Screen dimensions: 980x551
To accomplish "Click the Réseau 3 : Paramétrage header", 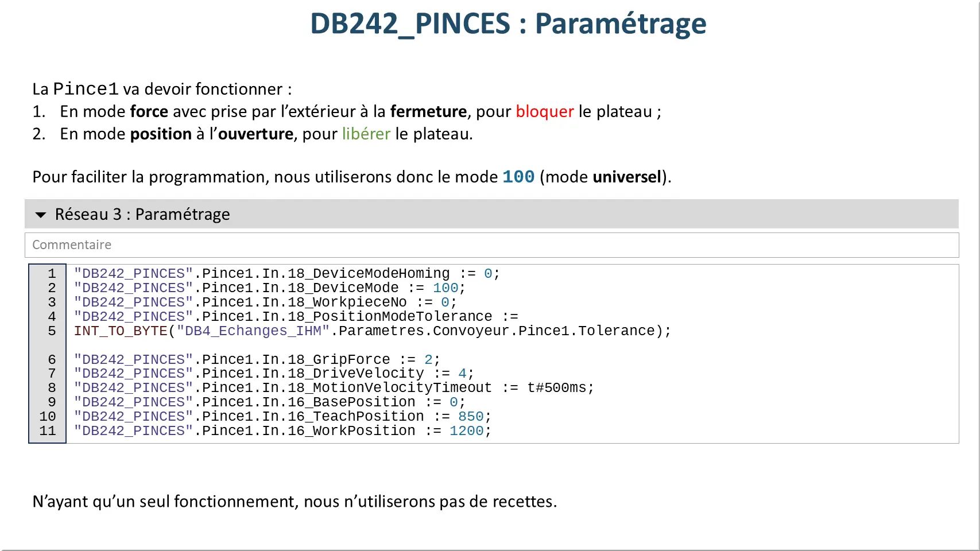I will click(x=491, y=214).
